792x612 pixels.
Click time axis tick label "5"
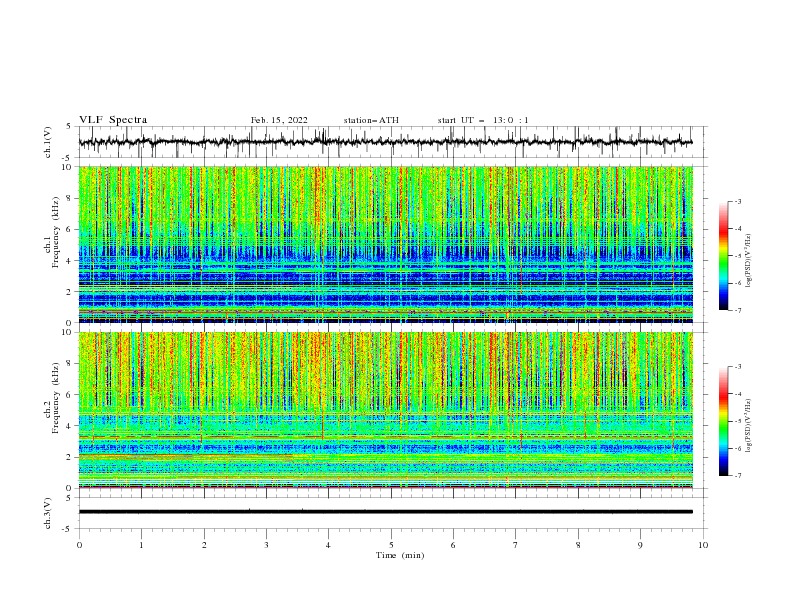pos(391,545)
